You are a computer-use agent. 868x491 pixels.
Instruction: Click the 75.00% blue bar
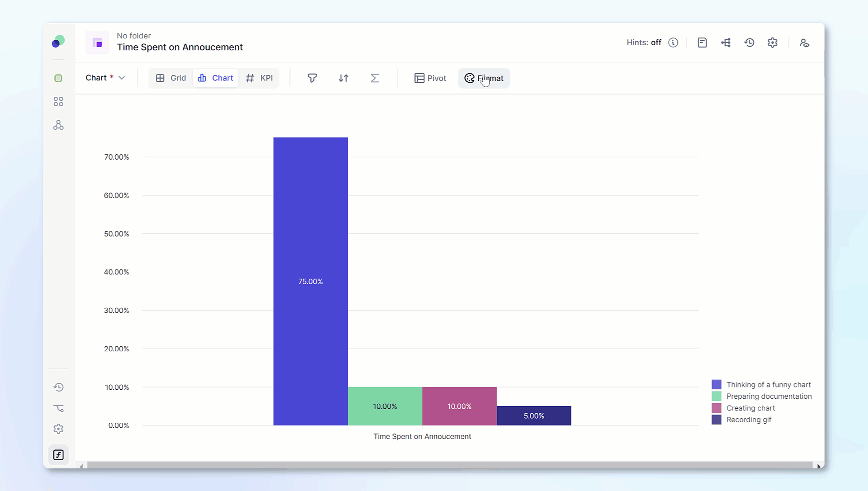click(311, 281)
